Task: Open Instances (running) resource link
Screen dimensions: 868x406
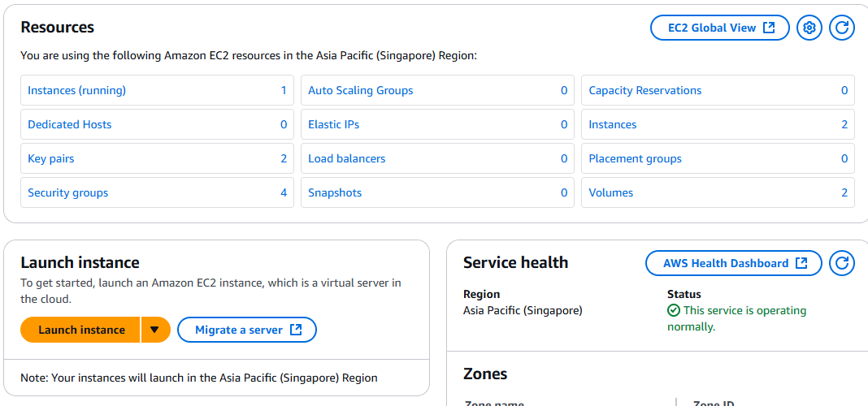Action: tap(77, 90)
